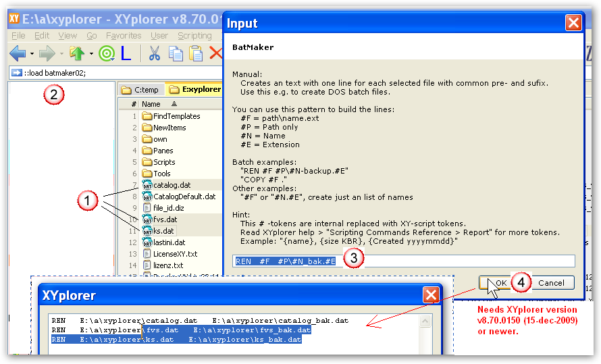Image resolution: width=601 pixels, height=364 pixels.
Task: Select the Scripts folder
Action: (159, 162)
